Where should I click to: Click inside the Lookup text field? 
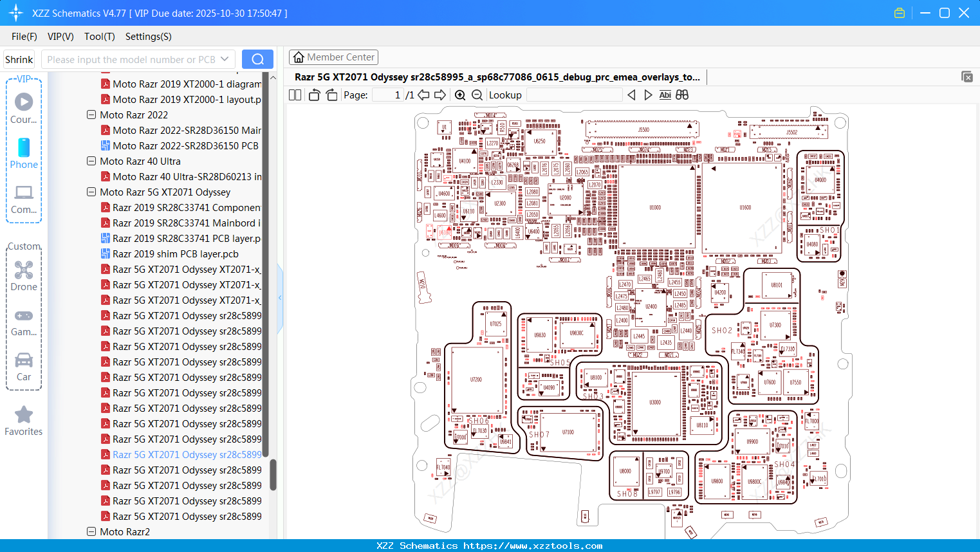[574, 95]
